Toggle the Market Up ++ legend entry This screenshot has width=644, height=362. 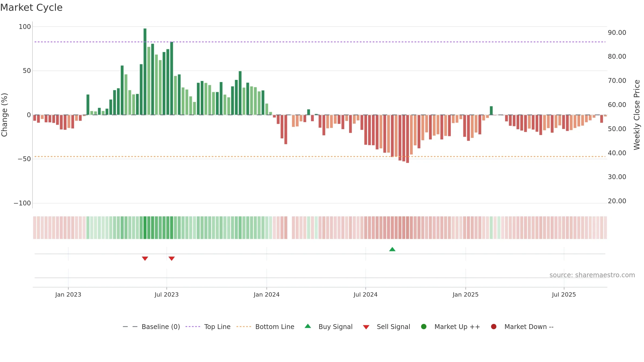[x=450, y=327]
